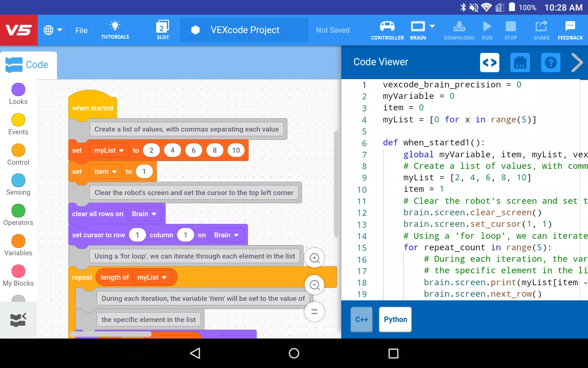Switch the code viewer to Python
This screenshot has height=368, width=588.
coord(396,319)
